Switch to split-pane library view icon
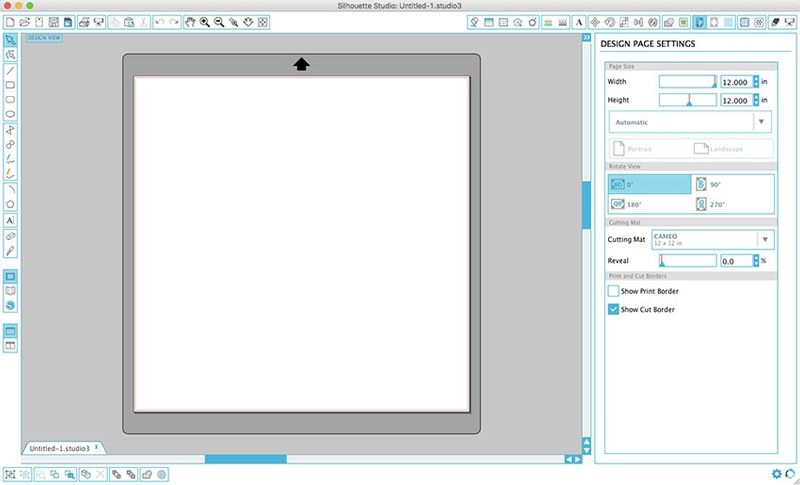 tap(10, 346)
